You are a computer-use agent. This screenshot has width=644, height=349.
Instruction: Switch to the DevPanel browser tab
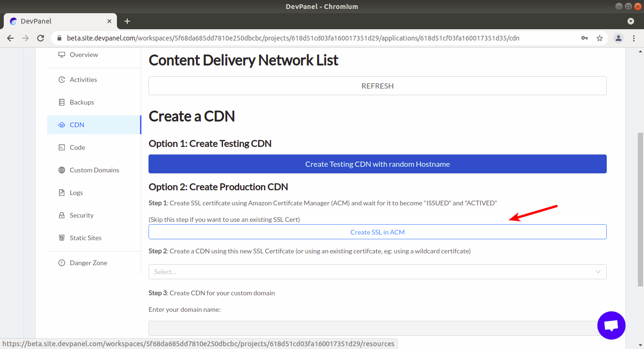pyautogui.click(x=57, y=21)
